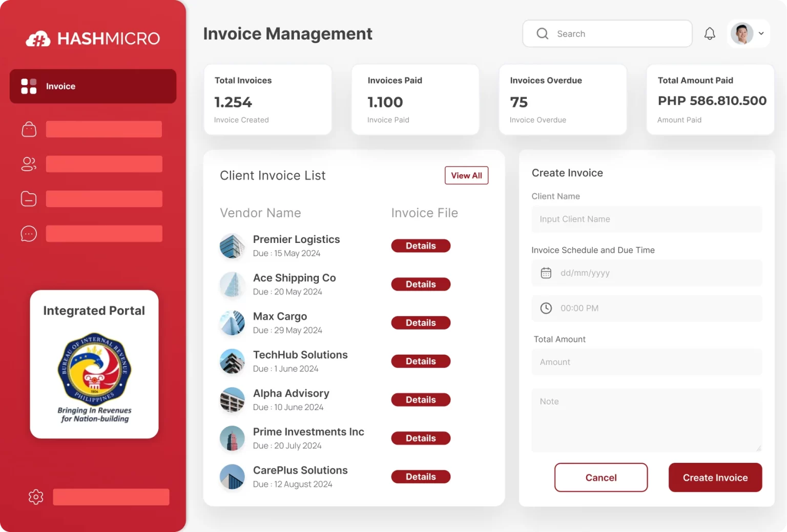Click the calendar icon in the date field
Screen dimensions: 787x532
pyautogui.click(x=546, y=273)
